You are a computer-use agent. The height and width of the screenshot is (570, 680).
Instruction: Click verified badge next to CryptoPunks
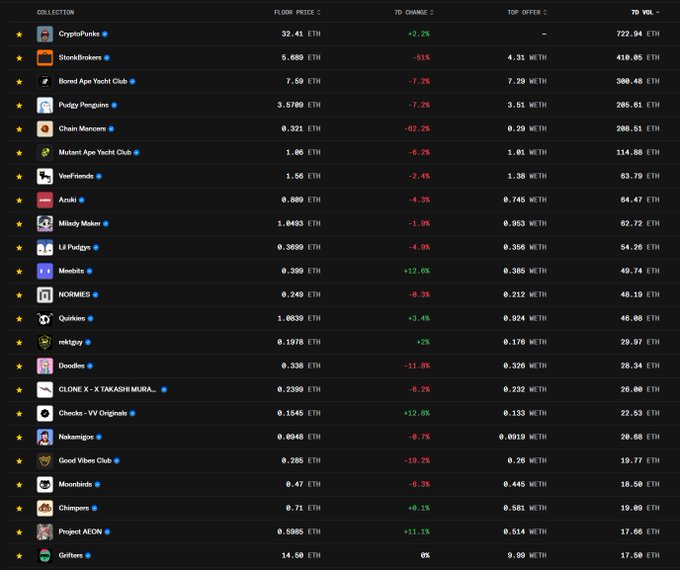point(105,34)
